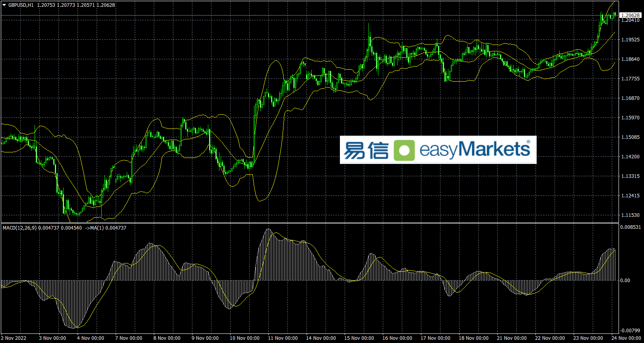Click the 7 Nov 00:00 time label
This screenshot has width=644, height=343.
click(129, 338)
